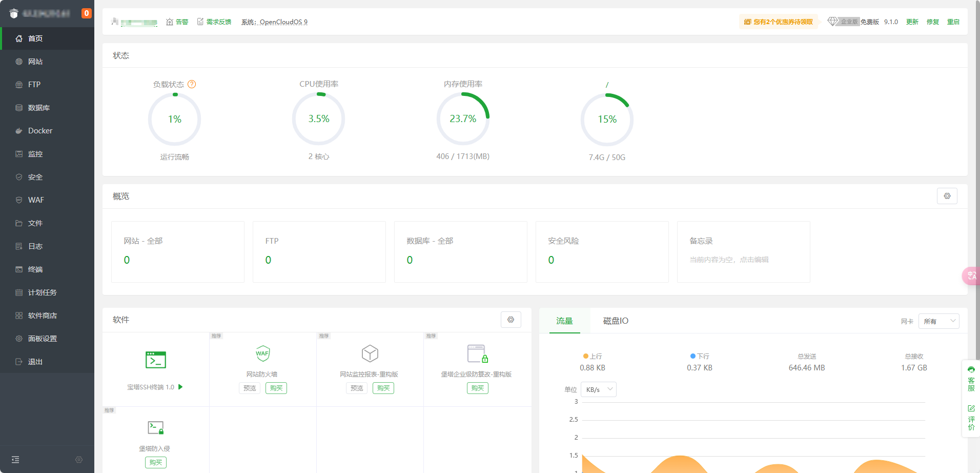Click the orange help icon beside 负载状态
The image size is (980, 473).
192,84
